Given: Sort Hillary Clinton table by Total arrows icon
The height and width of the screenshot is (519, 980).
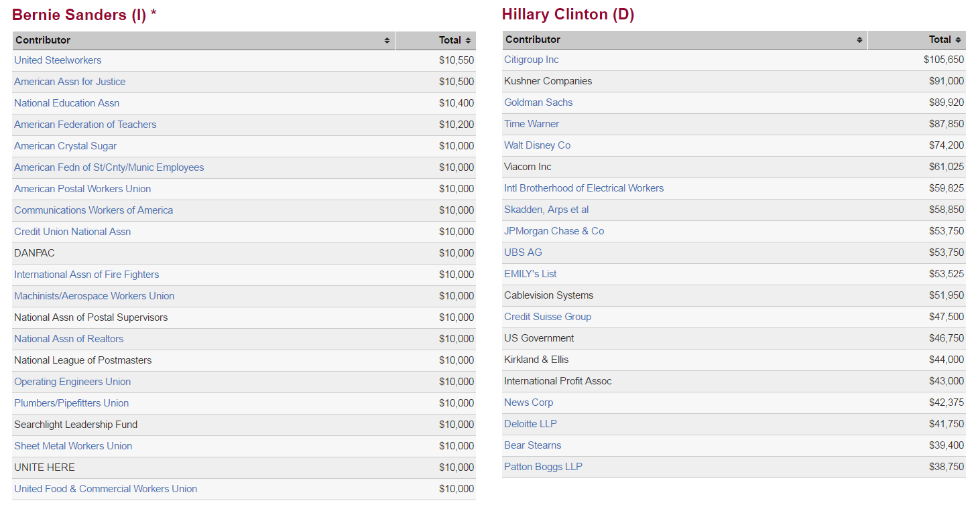Looking at the screenshot, I should point(958,40).
